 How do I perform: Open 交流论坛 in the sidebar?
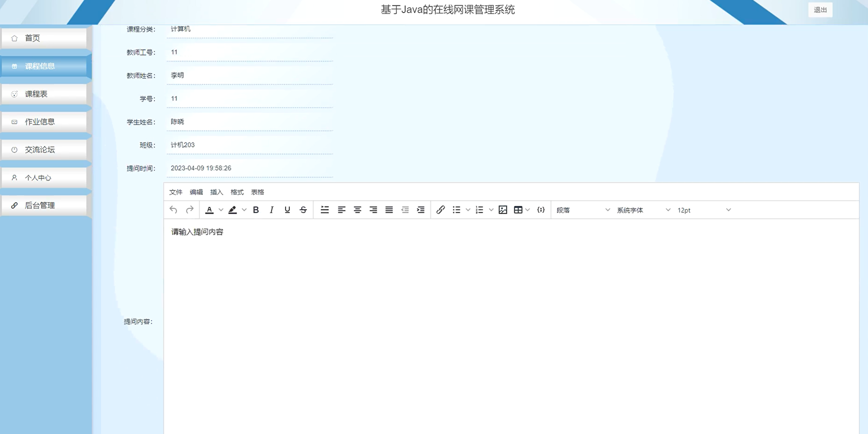click(x=44, y=149)
